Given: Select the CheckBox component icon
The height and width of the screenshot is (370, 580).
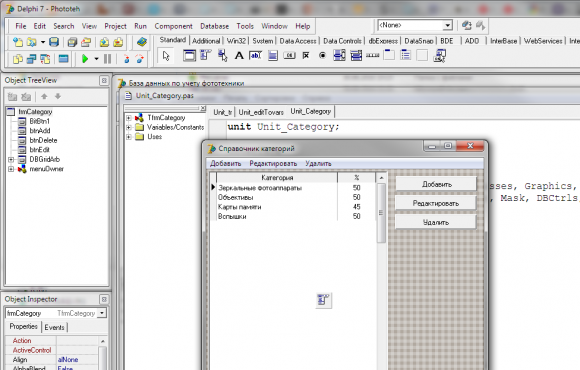Looking at the screenshot, I should (x=306, y=56).
